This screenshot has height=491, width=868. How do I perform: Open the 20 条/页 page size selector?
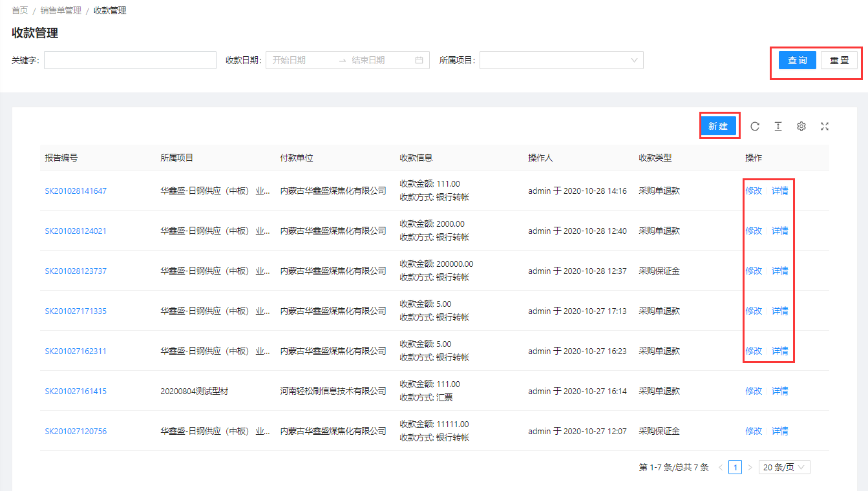[x=784, y=467]
